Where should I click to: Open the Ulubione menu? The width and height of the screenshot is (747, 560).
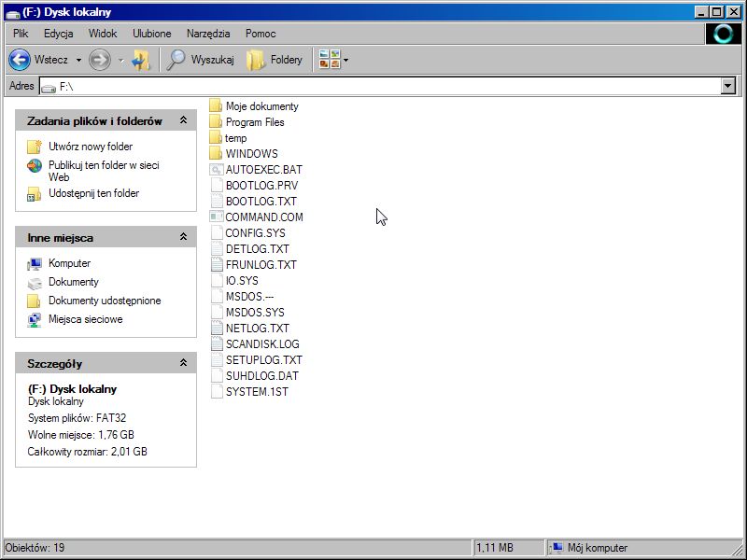pos(151,34)
